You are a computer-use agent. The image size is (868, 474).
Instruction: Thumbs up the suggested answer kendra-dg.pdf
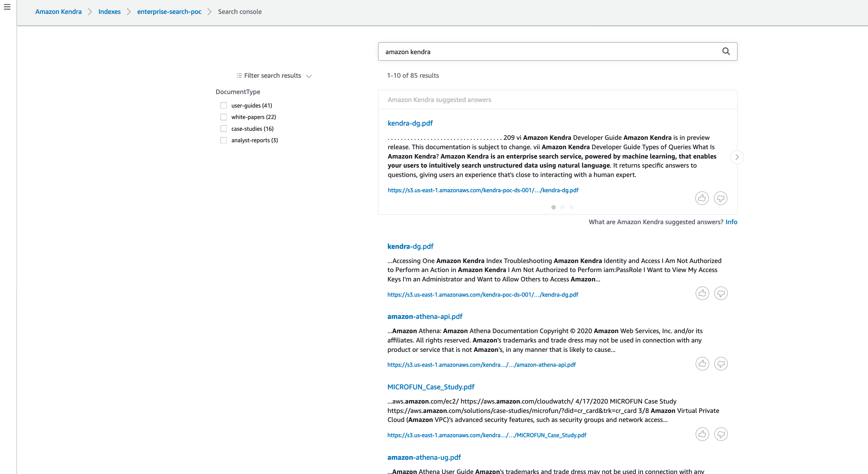pos(702,198)
